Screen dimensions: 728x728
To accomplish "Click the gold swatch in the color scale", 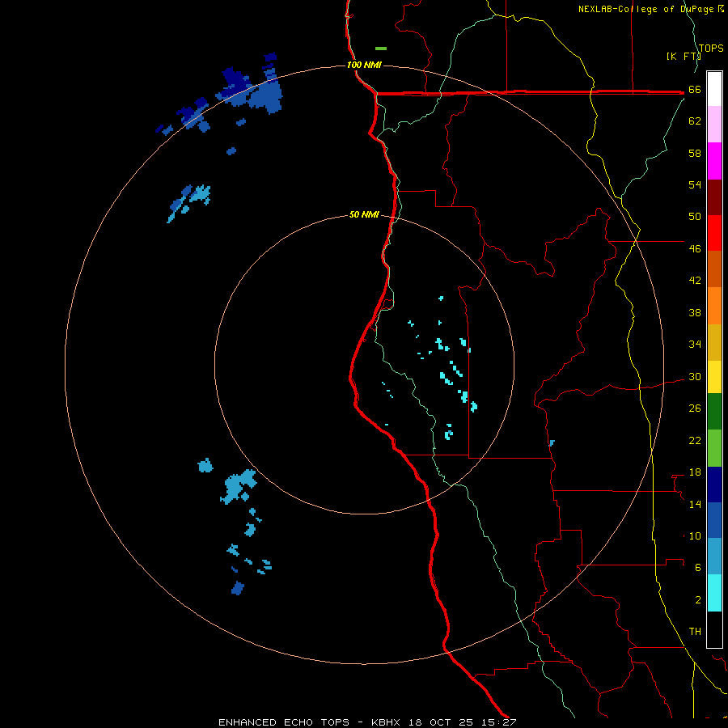I will tap(714, 342).
